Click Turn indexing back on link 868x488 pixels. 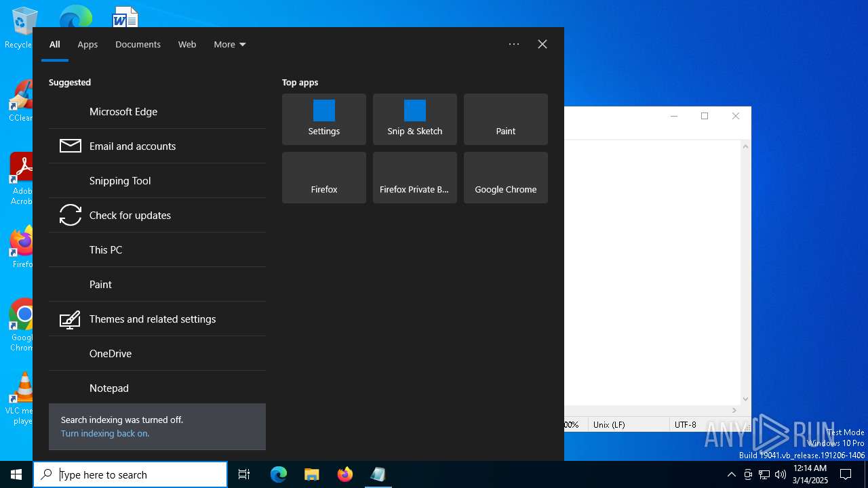coord(105,434)
